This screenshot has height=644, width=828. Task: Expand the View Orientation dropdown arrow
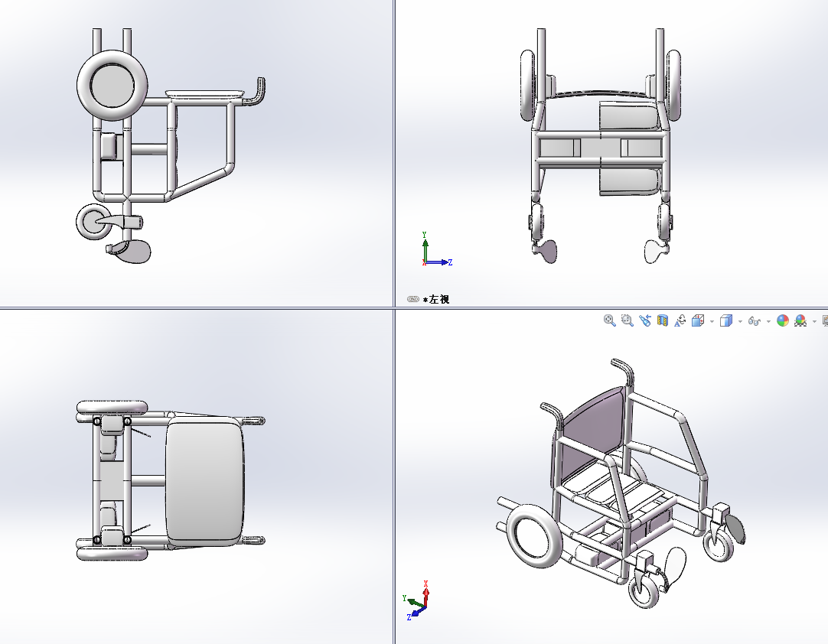(x=712, y=321)
